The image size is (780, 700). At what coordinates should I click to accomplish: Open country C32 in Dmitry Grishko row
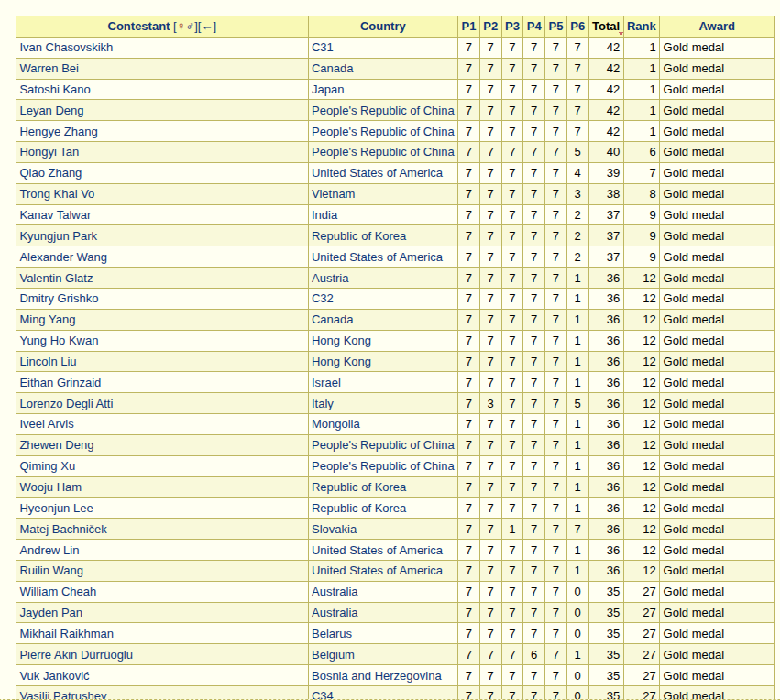tap(323, 299)
